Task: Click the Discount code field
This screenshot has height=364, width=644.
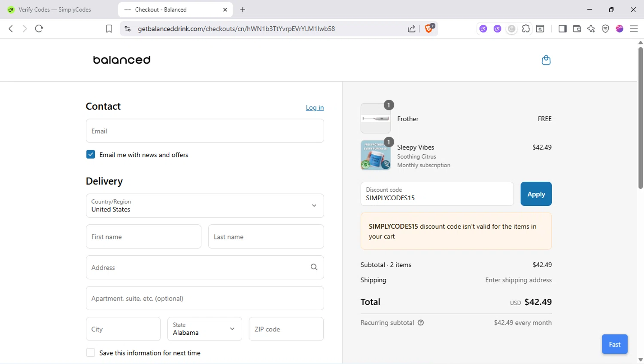Action: point(437,194)
